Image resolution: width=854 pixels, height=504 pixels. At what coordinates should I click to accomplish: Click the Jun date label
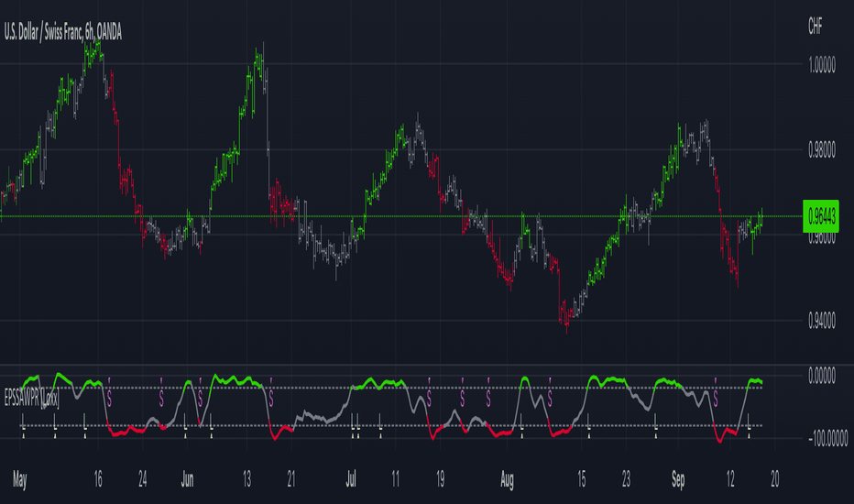187,479
